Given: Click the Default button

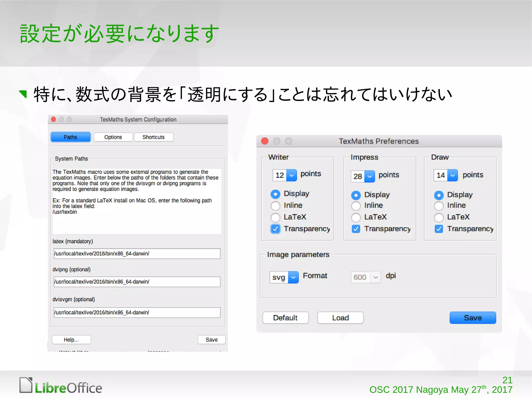Looking at the screenshot, I should [285, 318].
